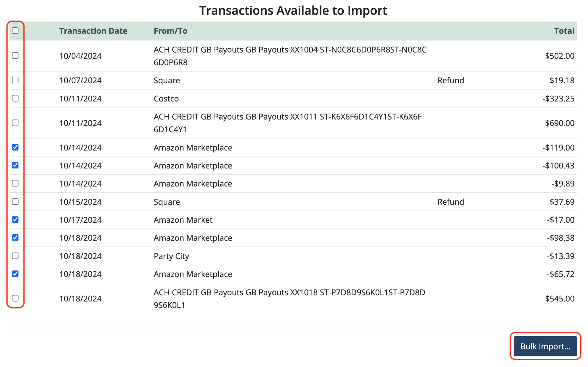Uncheck the Amazon Market -$17.00 transaction
The image size is (588, 367).
pyautogui.click(x=15, y=220)
